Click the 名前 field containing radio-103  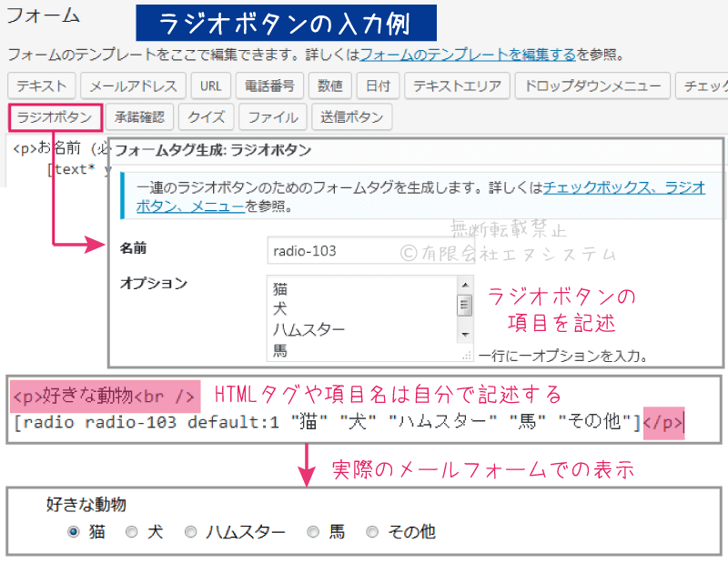coord(370,251)
